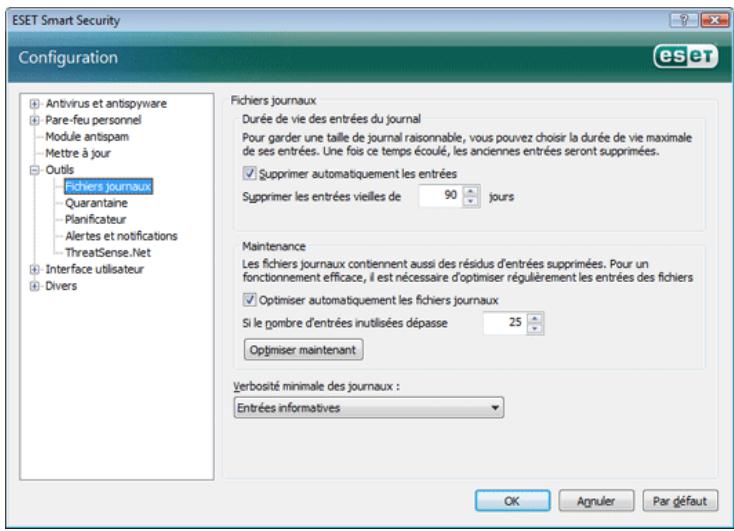Viewport: 734px width, 531px height.
Task: Click the Annuler button
Action: [x=596, y=501]
